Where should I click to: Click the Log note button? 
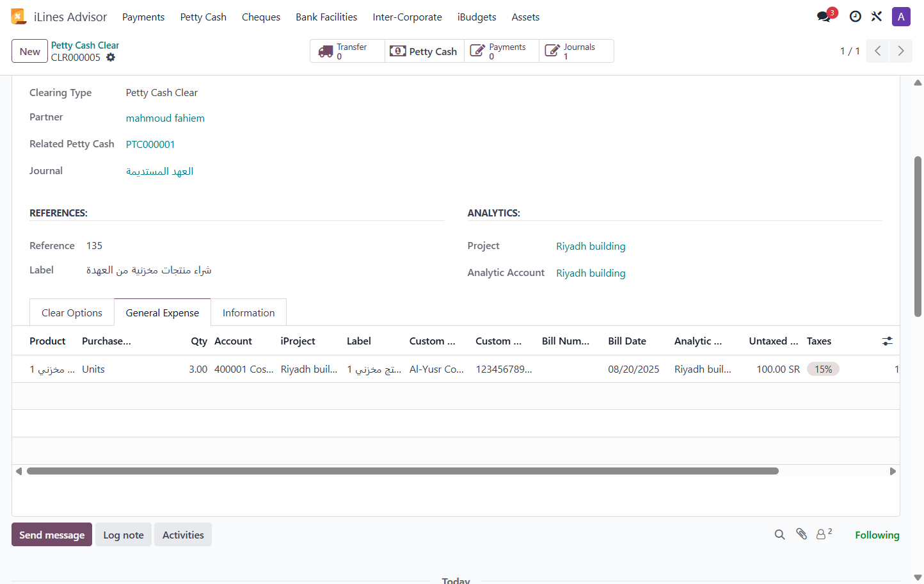[123, 535]
